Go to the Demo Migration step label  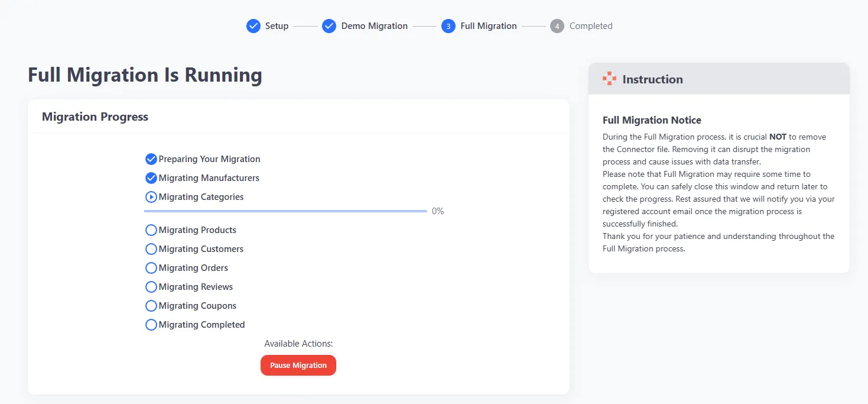coord(375,26)
